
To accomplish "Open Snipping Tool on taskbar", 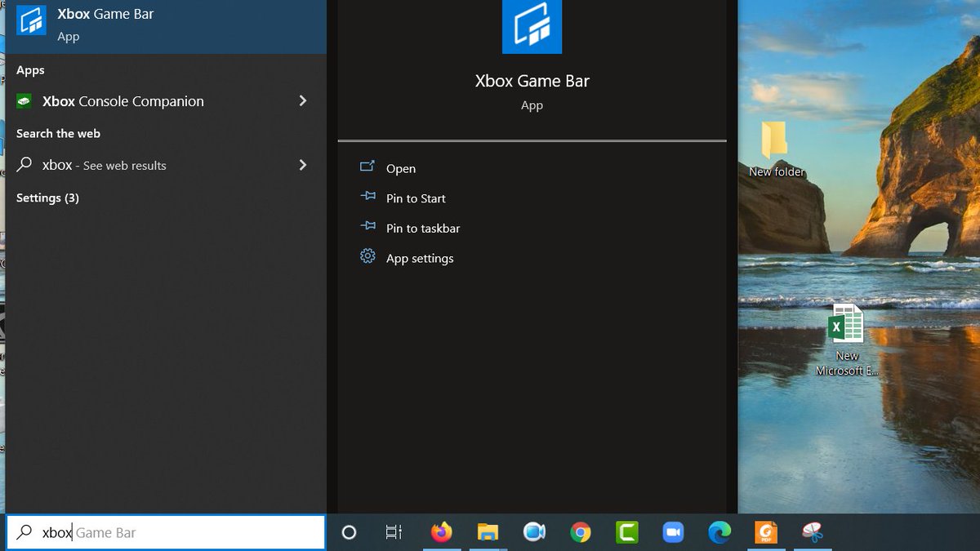I will [x=813, y=532].
